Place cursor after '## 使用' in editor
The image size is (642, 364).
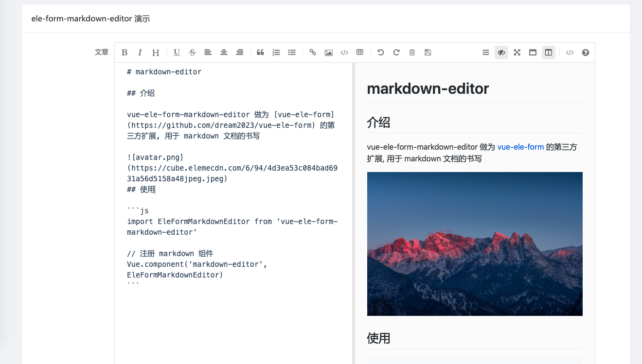coord(155,190)
